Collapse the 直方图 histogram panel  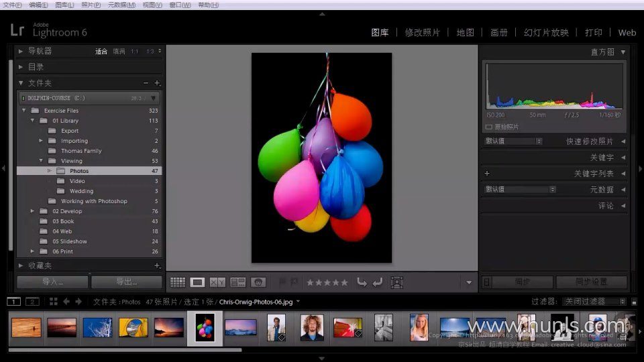pyautogui.click(x=623, y=52)
